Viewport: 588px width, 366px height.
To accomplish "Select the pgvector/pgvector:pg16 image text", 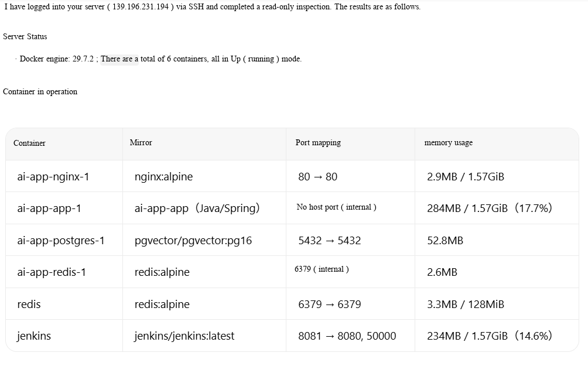I will pos(193,240).
